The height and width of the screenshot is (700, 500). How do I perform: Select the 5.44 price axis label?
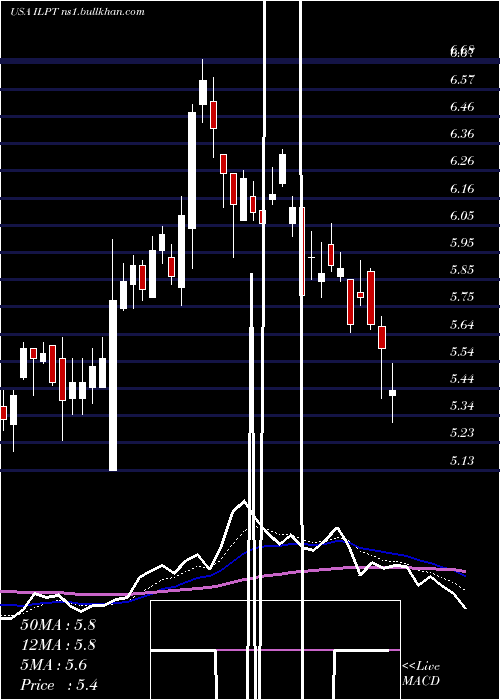coord(462,379)
